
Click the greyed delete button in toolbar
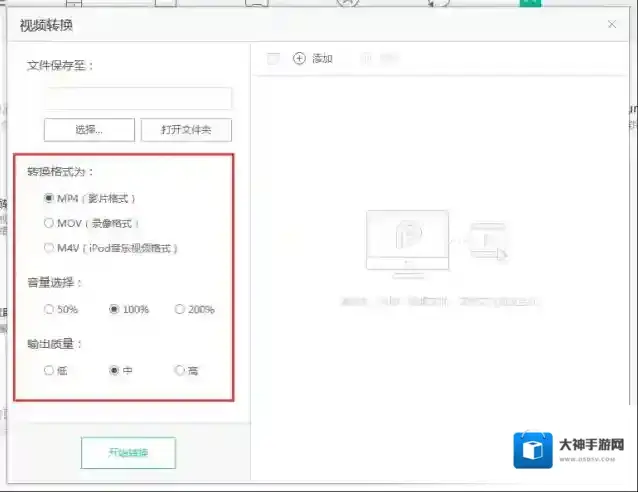click(380, 59)
